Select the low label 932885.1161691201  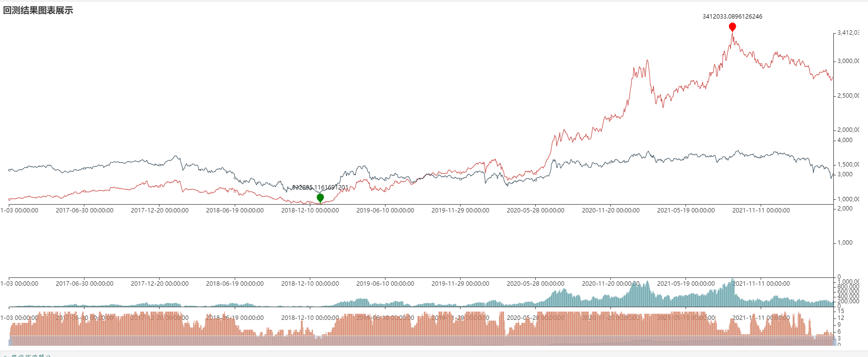(x=320, y=188)
